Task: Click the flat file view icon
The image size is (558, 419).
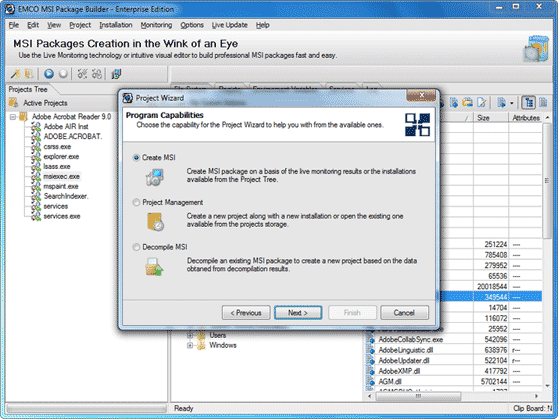Action: [543, 103]
